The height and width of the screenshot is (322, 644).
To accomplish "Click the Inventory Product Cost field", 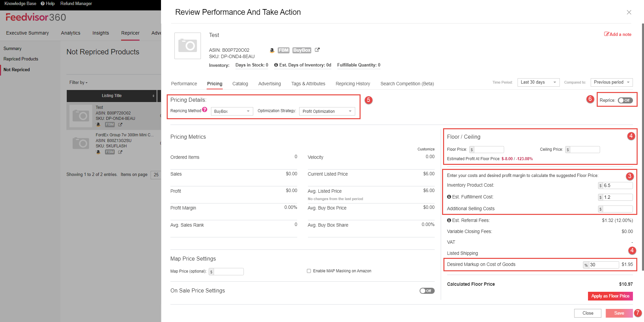I will pyautogui.click(x=618, y=185).
